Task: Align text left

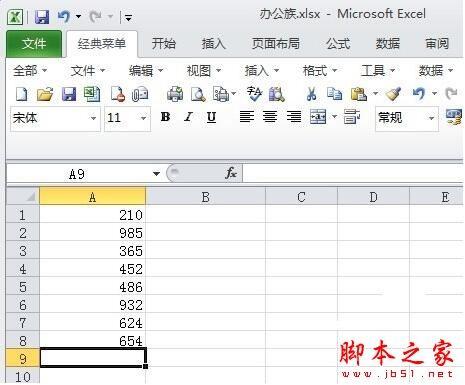Action: coord(247,117)
